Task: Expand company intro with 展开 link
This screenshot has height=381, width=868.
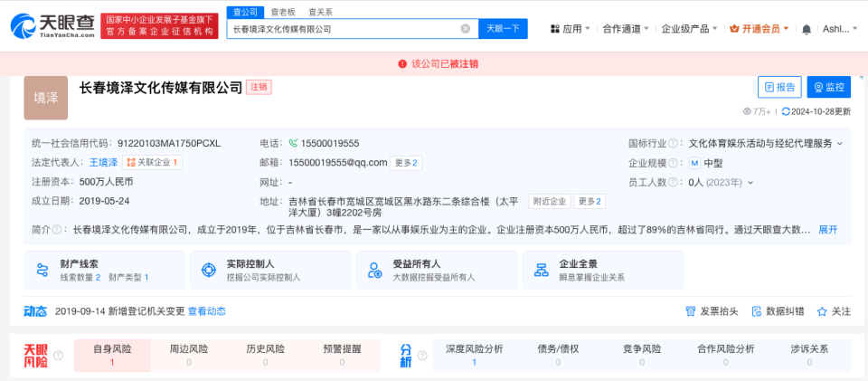Action: 828,230
